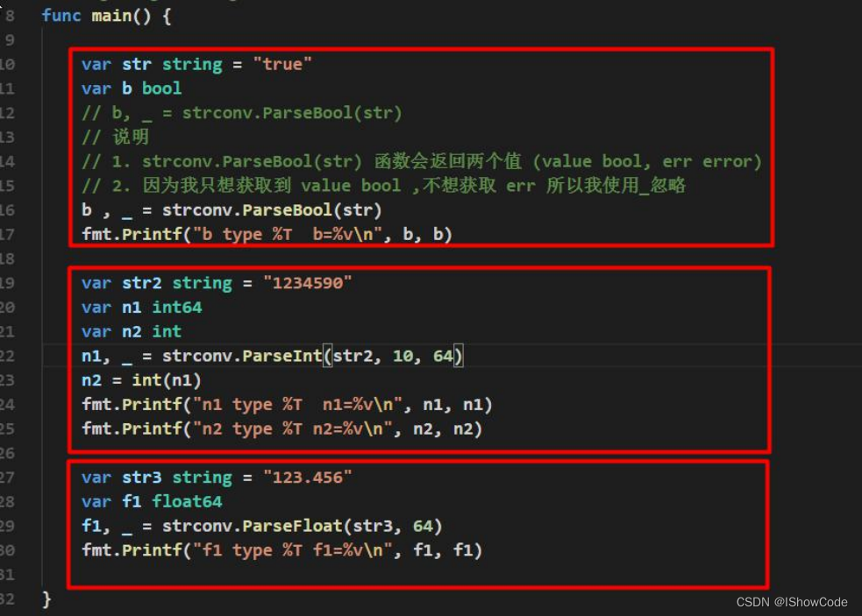Click the Printf statement printing n2 type
Screen dimensions: 862x616
pyautogui.click(x=281, y=428)
